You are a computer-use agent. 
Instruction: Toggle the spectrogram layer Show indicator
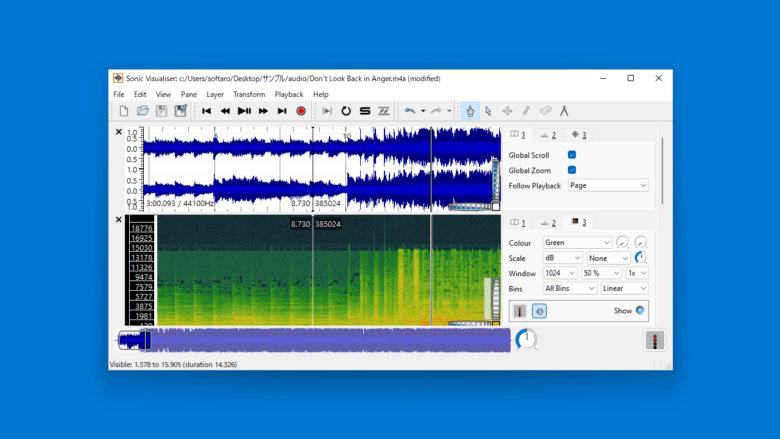pyautogui.click(x=640, y=311)
